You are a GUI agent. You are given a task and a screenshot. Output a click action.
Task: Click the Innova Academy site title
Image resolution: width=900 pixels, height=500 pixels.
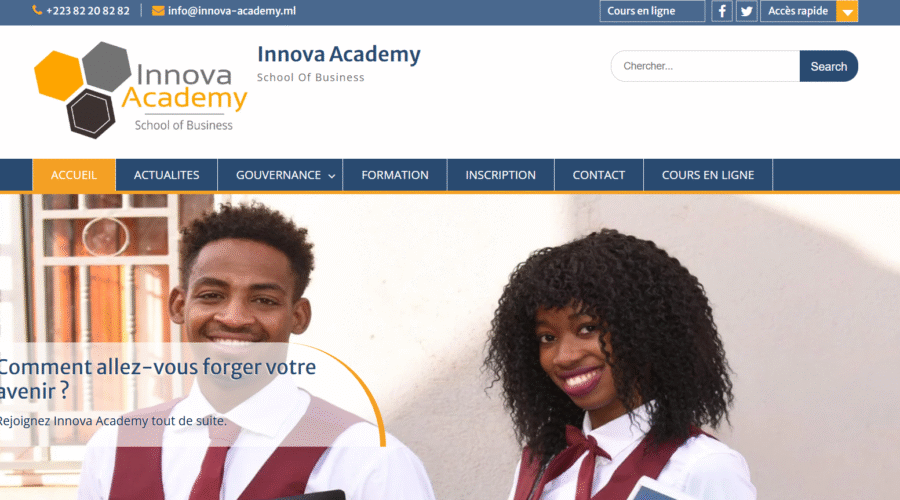tap(339, 55)
